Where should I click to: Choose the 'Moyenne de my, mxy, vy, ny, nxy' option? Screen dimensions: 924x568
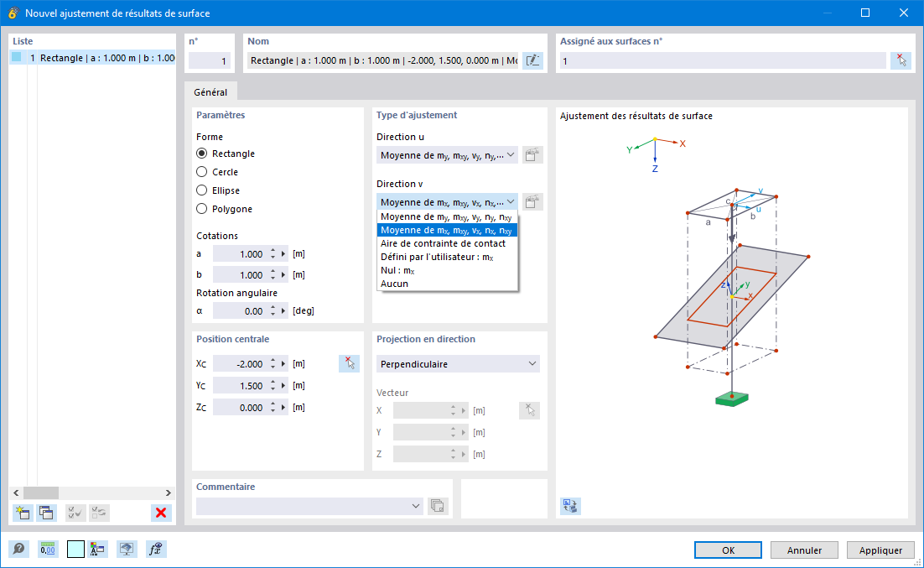tap(447, 217)
